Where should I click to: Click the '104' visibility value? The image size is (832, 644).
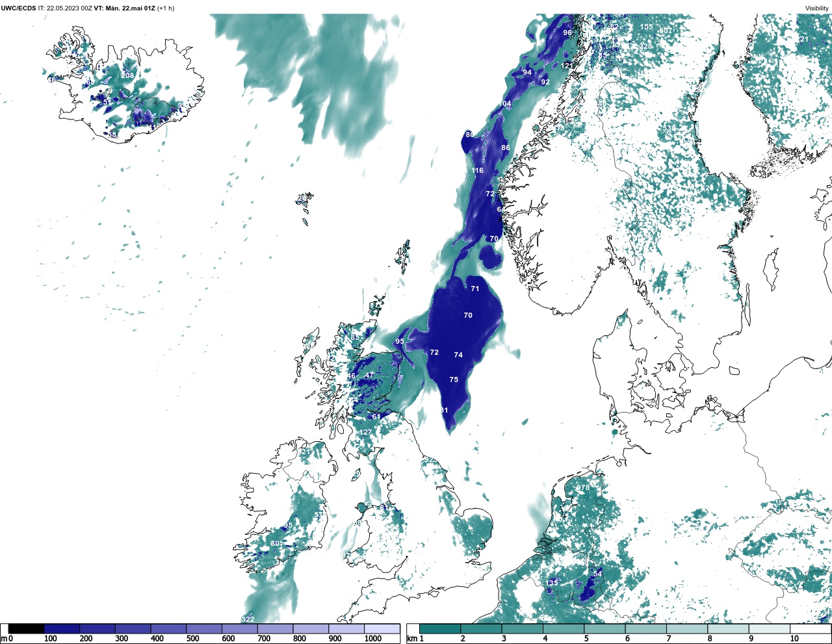505,103
